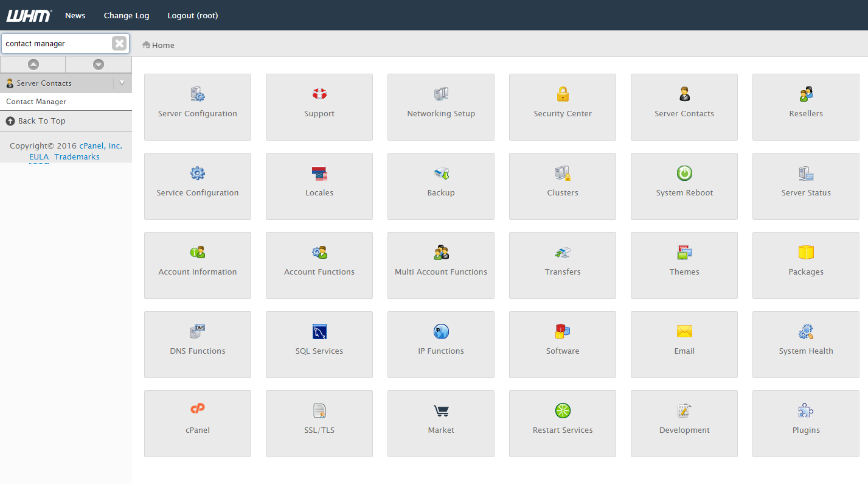This screenshot has width=868, height=484.
Task: Select the Plugins puzzle piece icon
Action: click(x=806, y=411)
